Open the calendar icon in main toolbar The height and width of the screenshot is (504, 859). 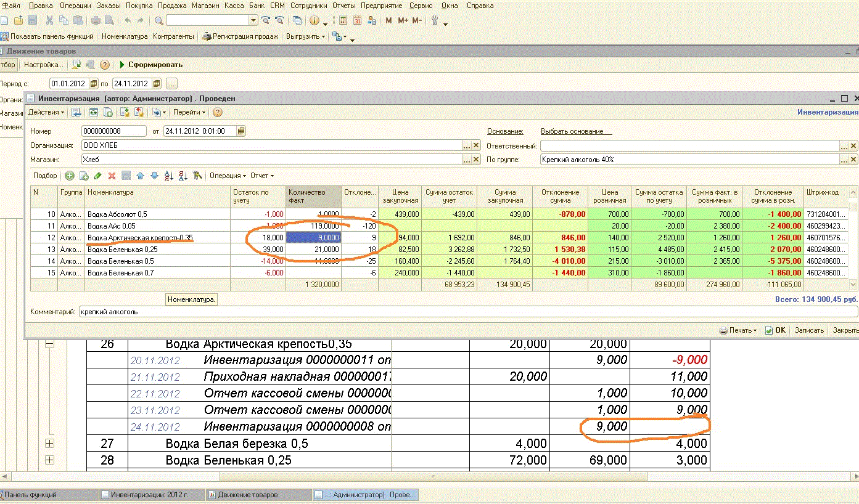(x=357, y=20)
